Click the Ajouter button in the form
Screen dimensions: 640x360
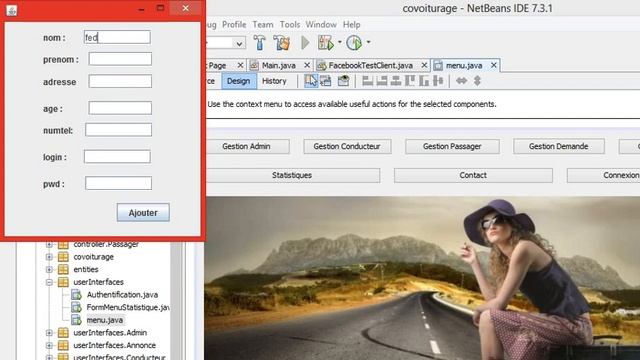click(x=143, y=213)
